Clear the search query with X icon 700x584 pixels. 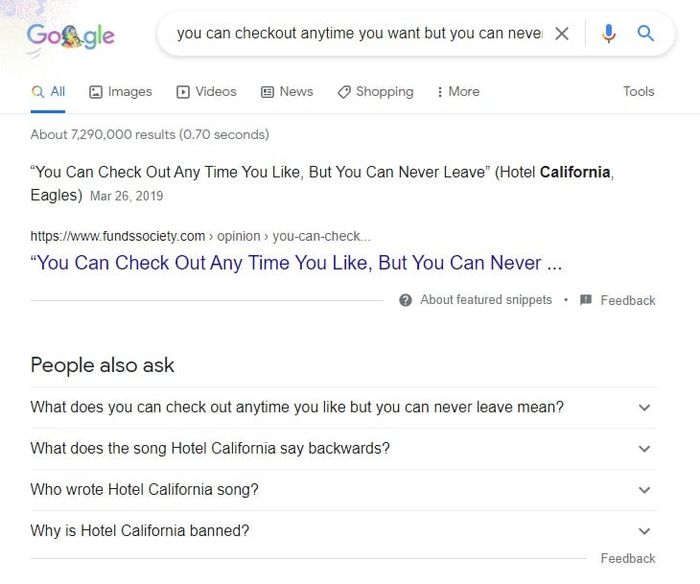pos(562,33)
